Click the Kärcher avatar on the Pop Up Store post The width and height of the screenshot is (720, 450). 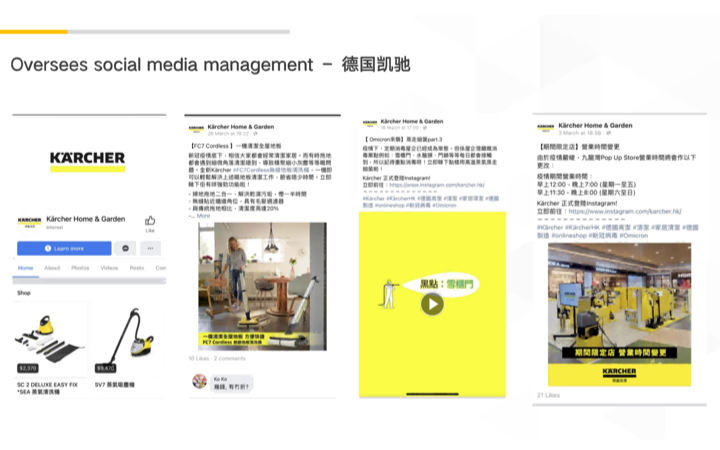click(x=545, y=127)
